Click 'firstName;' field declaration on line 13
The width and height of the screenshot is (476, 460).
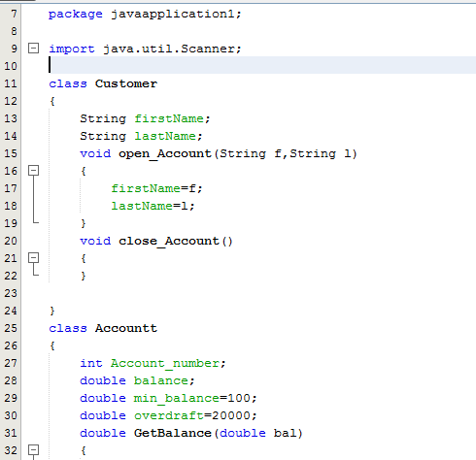pyautogui.click(x=172, y=118)
